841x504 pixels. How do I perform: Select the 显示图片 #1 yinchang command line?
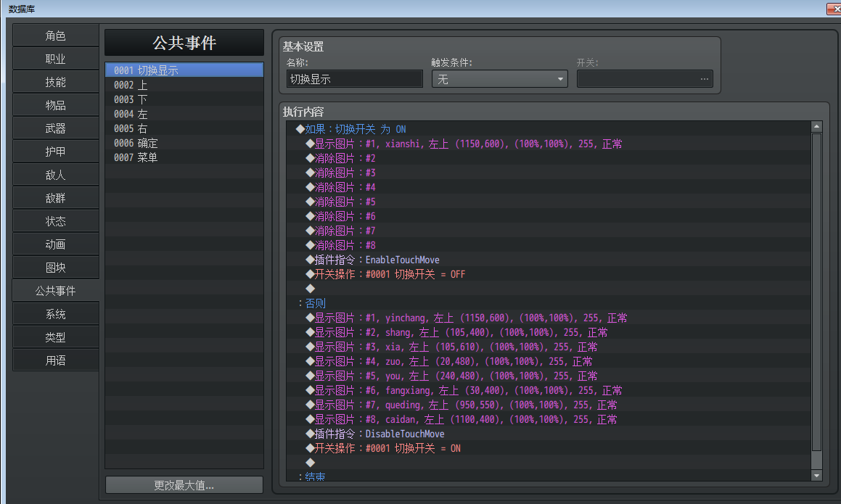point(549,318)
